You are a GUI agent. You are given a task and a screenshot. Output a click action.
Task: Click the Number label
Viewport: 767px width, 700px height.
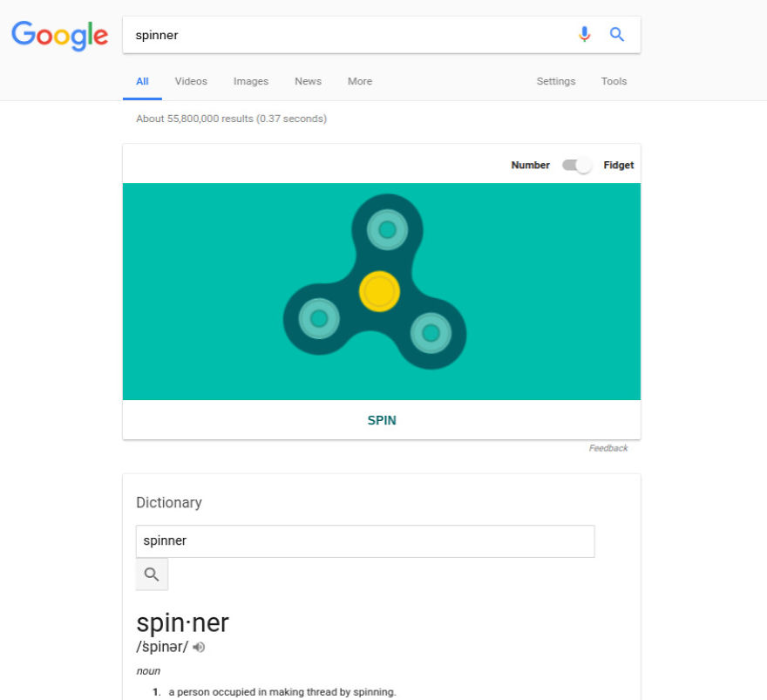click(x=531, y=165)
